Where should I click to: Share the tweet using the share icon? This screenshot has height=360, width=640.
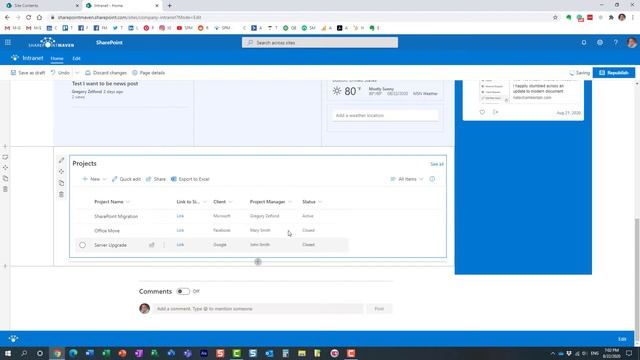[496, 112]
